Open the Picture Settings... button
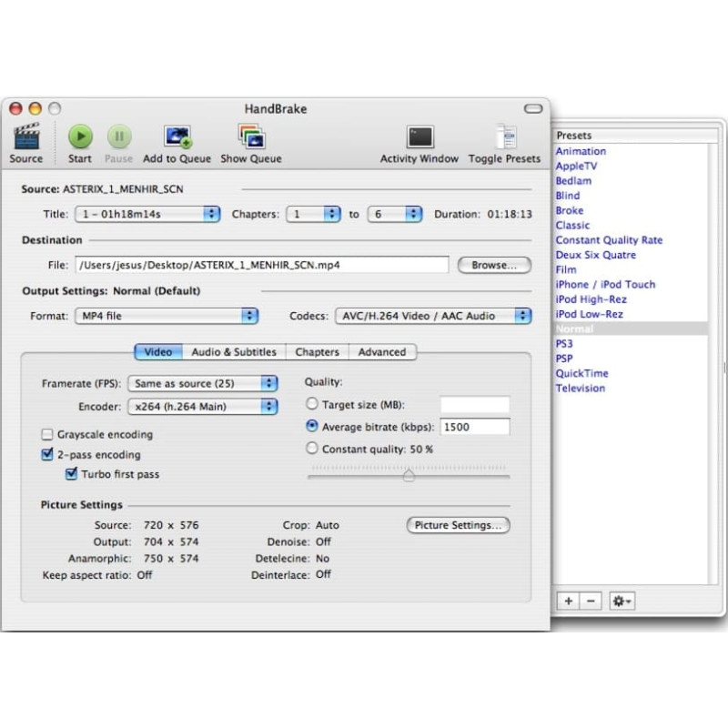Image resolution: width=728 pixels, height=728 pixels. tap(459, 525)
